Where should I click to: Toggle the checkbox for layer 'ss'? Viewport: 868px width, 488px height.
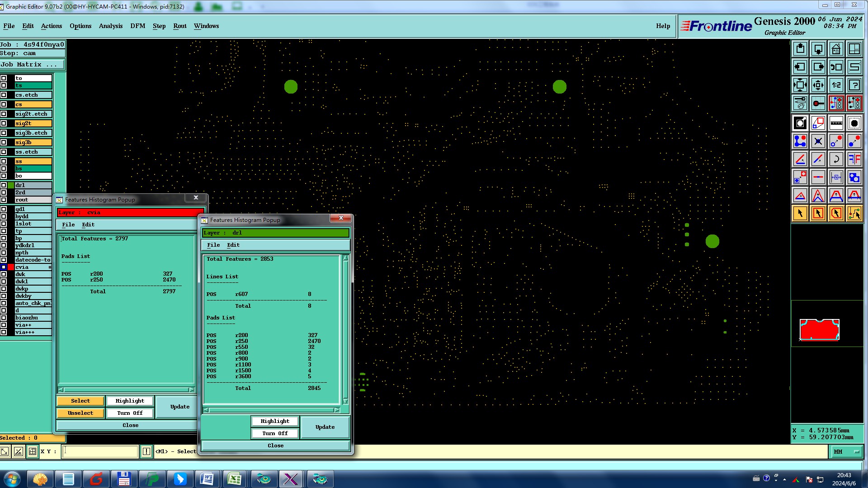tap(4, 161)
